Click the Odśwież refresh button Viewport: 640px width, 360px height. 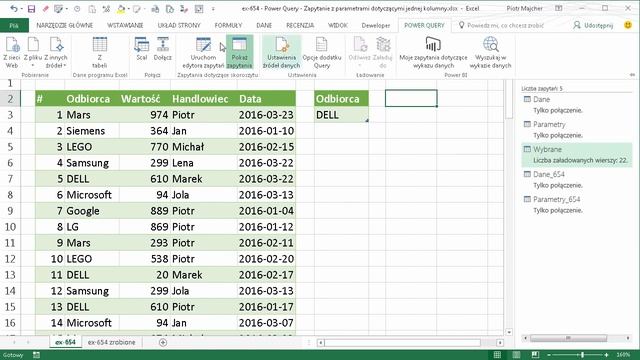(359, 52)
